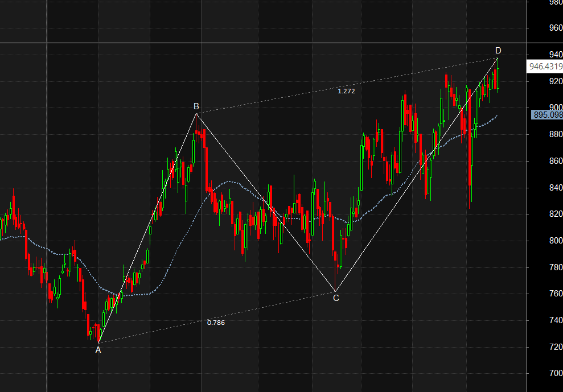Click the intersection of the crosshair lines

(47, 43)
